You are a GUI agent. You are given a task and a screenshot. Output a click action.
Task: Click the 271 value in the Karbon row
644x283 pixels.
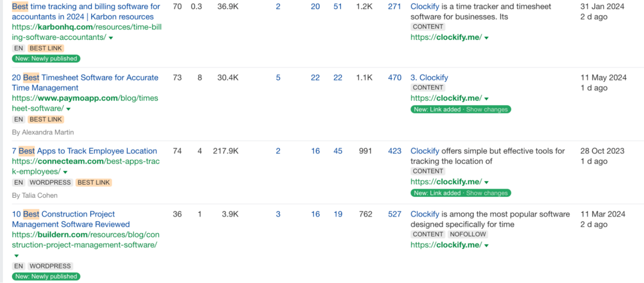click(x=394, y=6)
